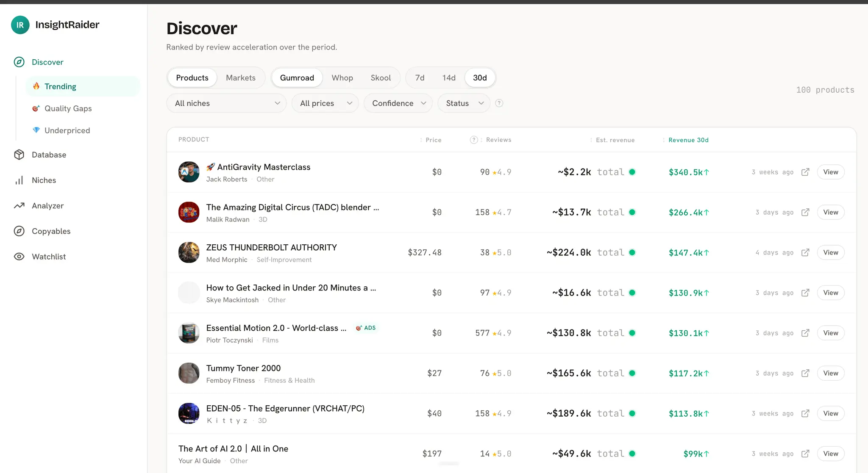Click Tummy Toner 2000 product thumbnail
The width and height of the screenshot is (868, 473).
tap(189, 373)
